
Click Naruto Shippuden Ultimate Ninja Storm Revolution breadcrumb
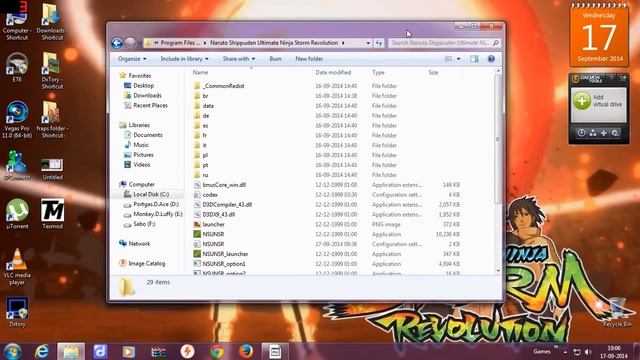click(x=274, y=43)
